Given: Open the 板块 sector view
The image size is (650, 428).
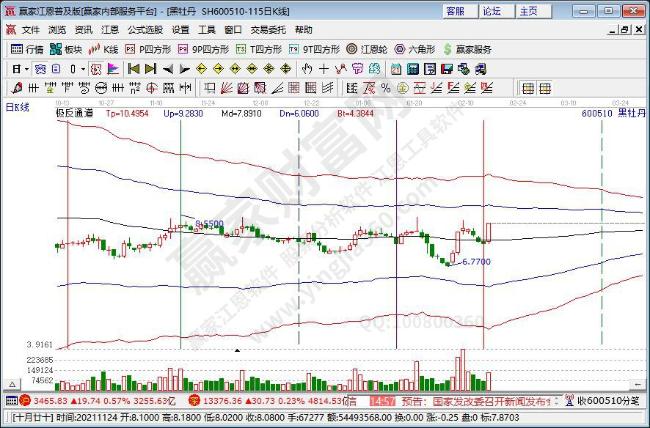Looking at the screenshot, I should (x=66, y=49).
